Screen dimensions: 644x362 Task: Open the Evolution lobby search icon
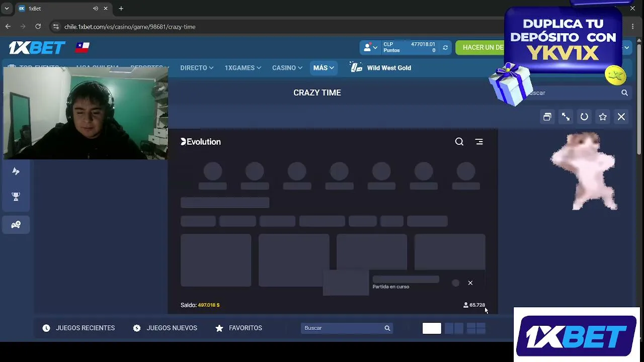pos(459,142)
